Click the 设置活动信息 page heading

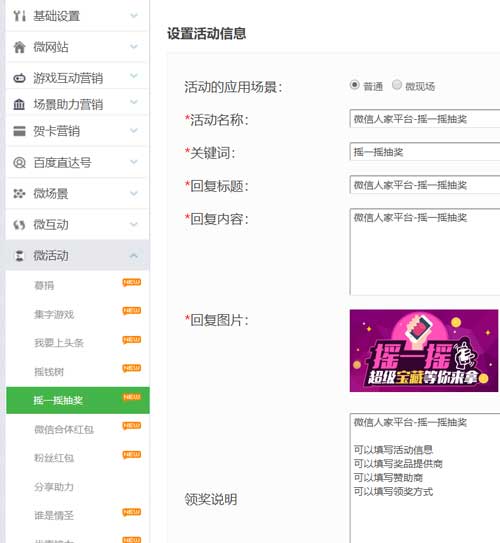pyautogui.click(x=207, y=34)
